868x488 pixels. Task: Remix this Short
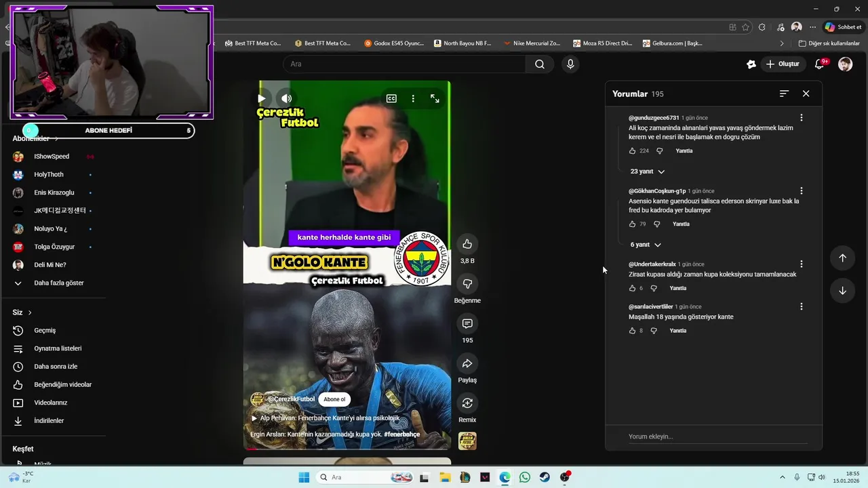[467, 403]
